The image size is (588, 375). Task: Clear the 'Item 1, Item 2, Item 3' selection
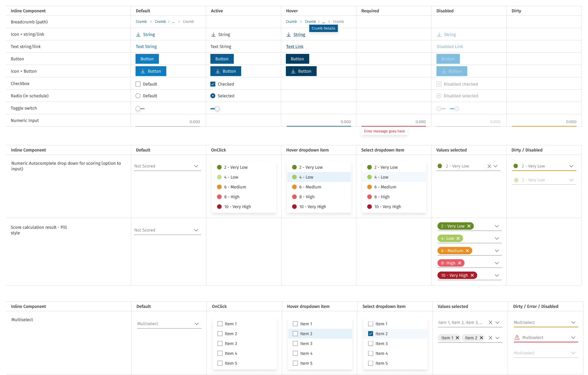point(490,322)
